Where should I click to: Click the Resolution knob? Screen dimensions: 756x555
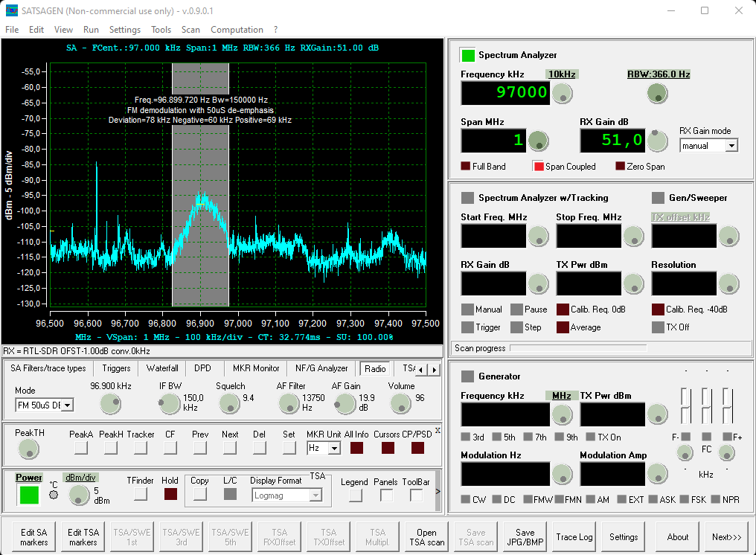pyautogui.click(x=728, y=284)
